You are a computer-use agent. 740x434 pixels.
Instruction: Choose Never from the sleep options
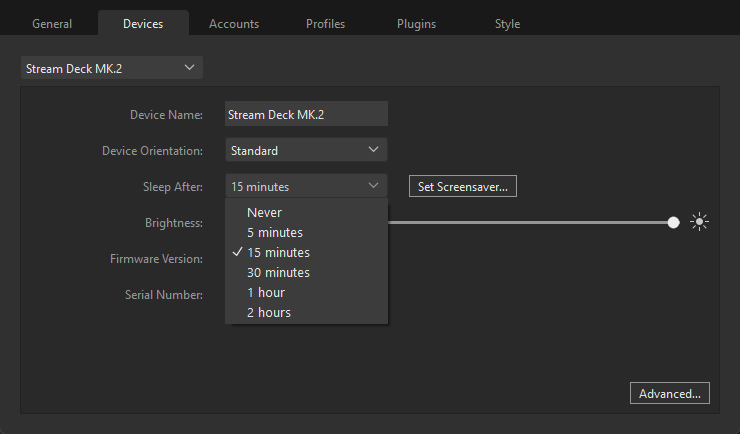click(306, 212)
